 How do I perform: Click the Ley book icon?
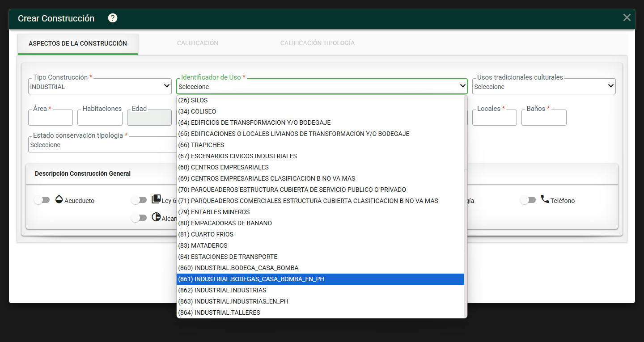coord(156,199)
